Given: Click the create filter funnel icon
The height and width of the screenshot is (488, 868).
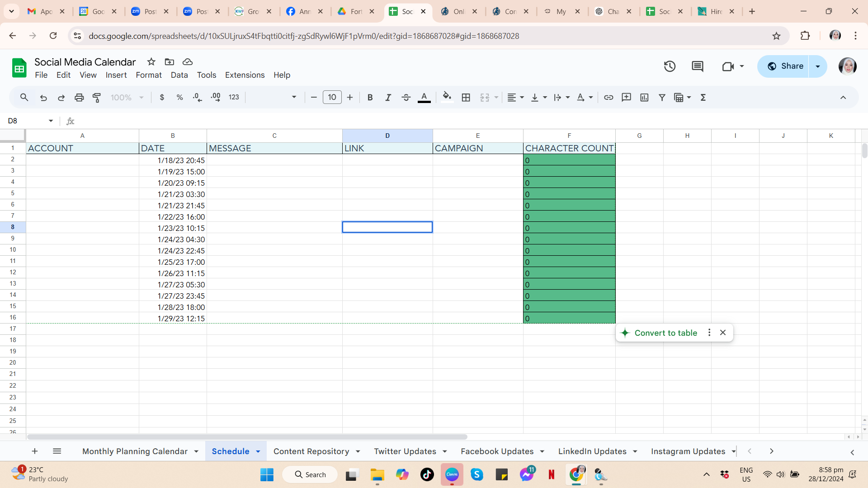Looking at the screenshot, I should pyautogui.click(x=662, y=98).
